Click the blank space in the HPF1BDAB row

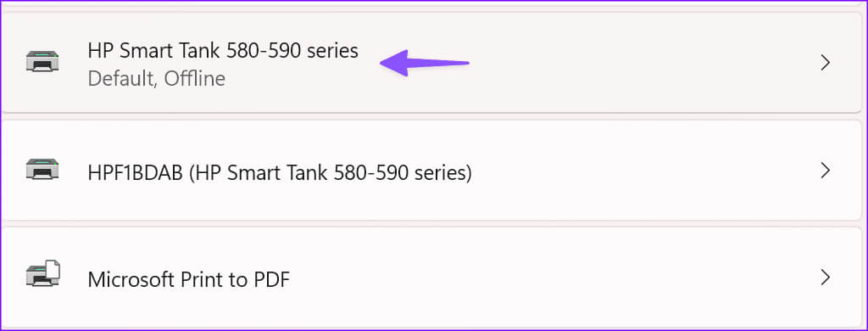(643, 171)
